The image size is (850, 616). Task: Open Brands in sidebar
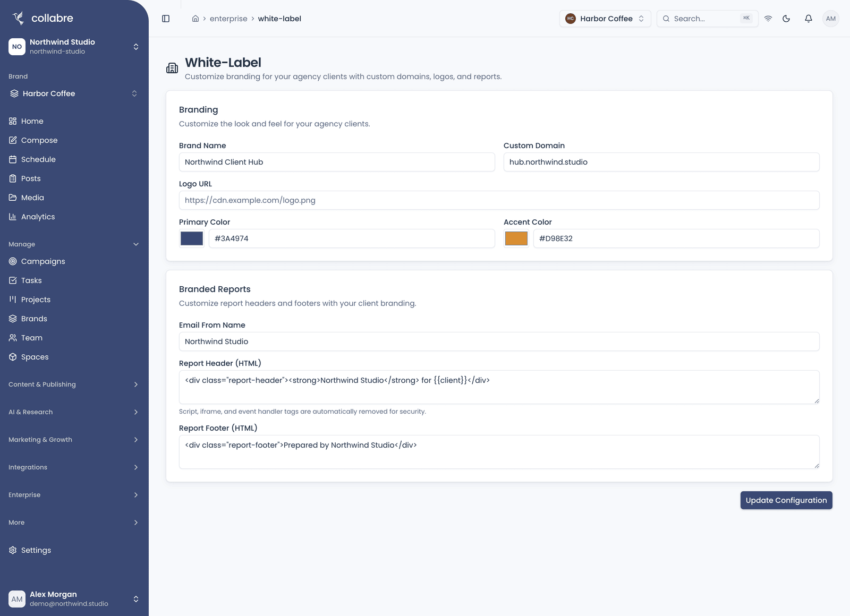point(74,319)
